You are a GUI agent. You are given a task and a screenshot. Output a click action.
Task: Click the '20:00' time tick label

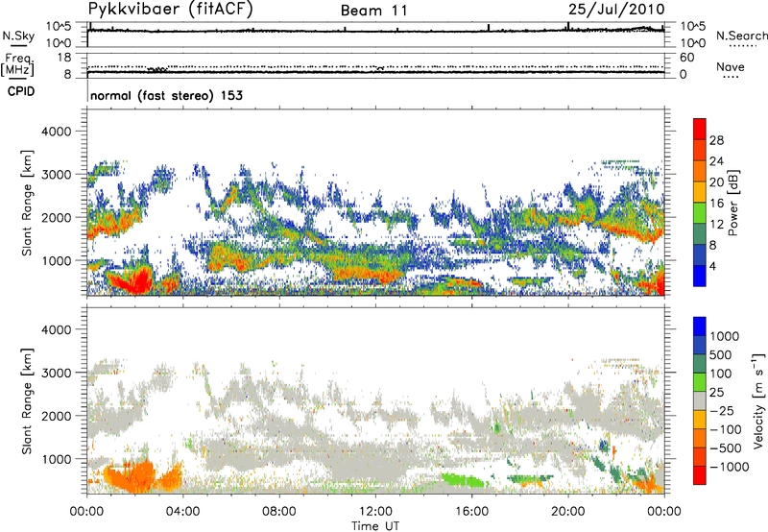[567, 512]
